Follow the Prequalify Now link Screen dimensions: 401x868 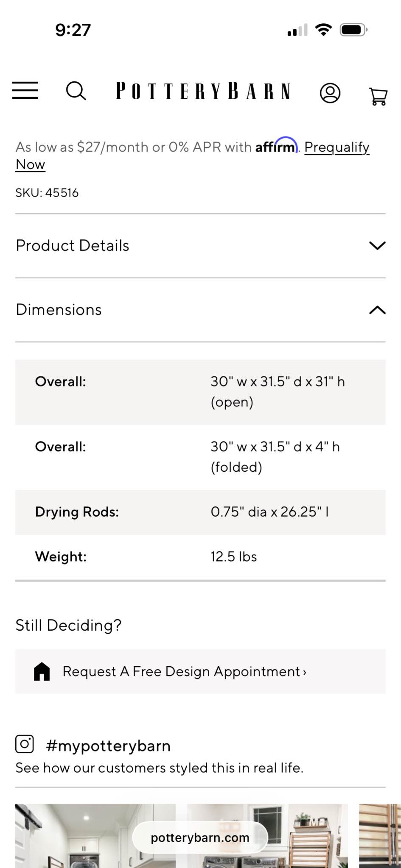click(193, 156)
